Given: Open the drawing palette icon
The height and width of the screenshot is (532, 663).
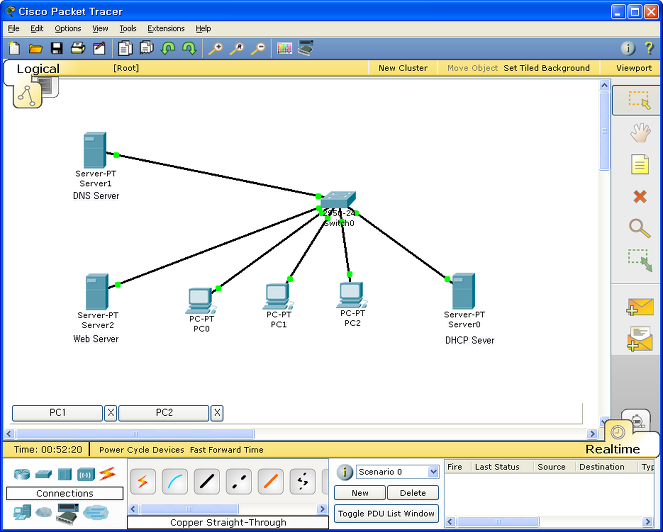Looking at the screenshot, I should tap(284, 48).
